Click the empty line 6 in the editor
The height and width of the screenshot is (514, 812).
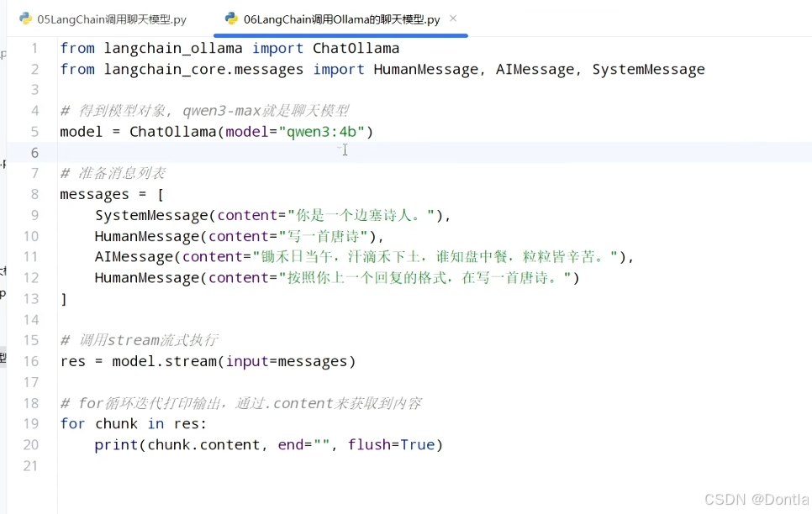point(434,153)
